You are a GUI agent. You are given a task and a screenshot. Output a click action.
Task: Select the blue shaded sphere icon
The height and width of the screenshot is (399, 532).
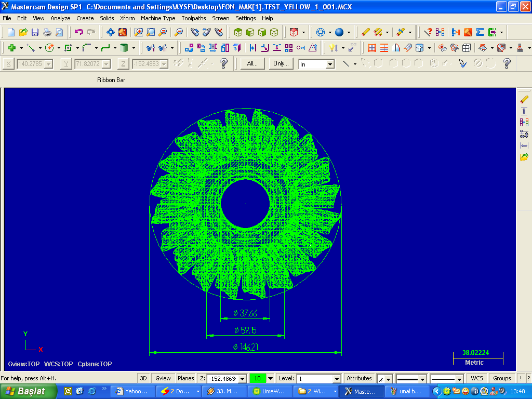[339, 32]
